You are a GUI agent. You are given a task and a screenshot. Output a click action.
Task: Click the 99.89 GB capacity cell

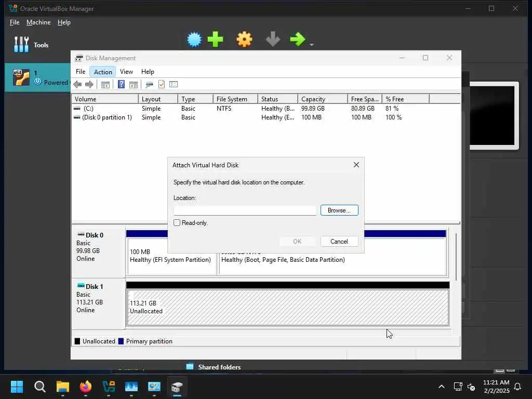[313, 109]
